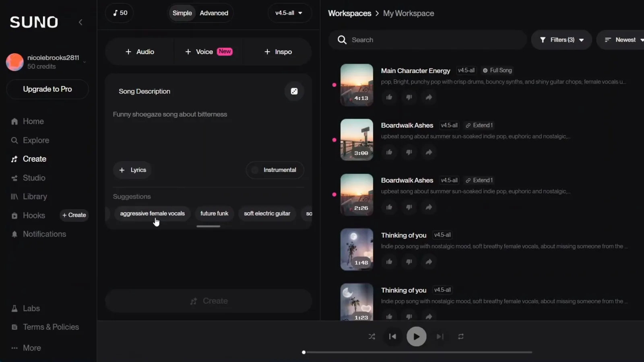Like the 3:00 Boardwalk Ashes track

coord(389,152)
